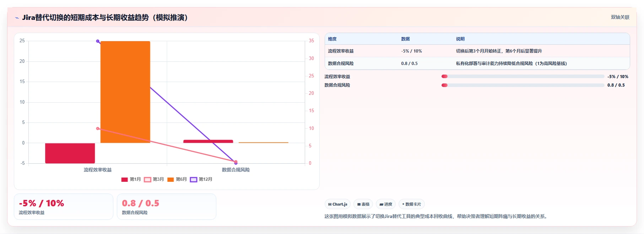Click the trend icon beside the Jira title

(x=17, y=18)
